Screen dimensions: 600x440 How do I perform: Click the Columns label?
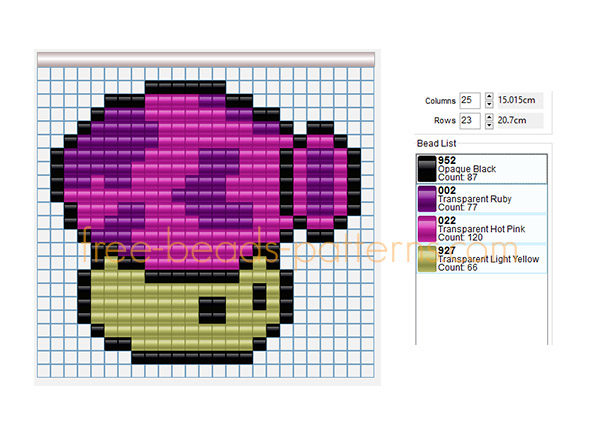tap(440, 101)
